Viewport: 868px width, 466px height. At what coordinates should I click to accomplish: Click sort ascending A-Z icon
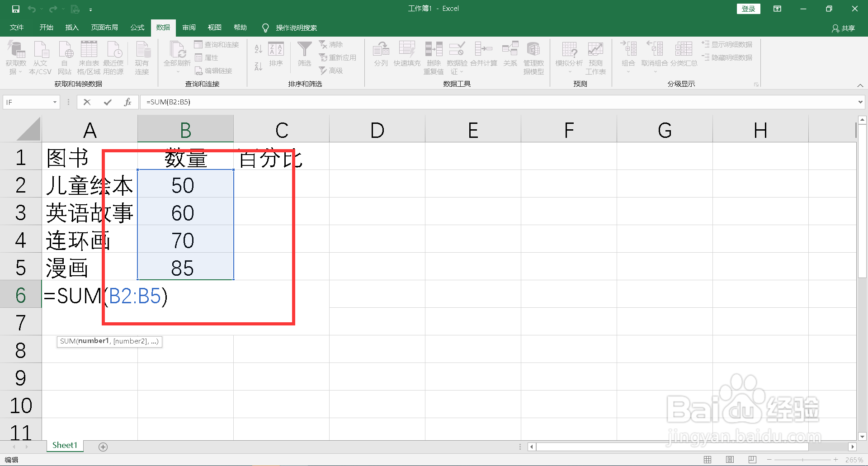258,49
